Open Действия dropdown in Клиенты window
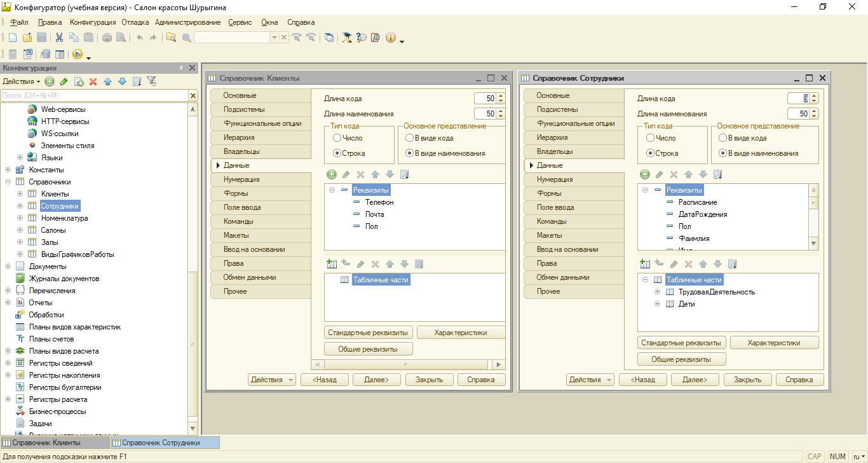The width and height of the screenshot is (868, 463). (272, 380)
